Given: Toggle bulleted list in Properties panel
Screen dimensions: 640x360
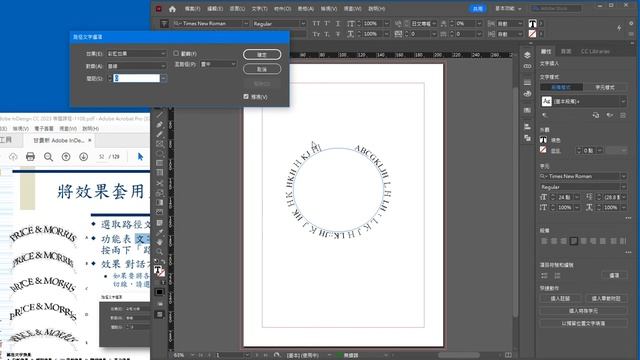Looking at the screenshot, I should (544, 276).
